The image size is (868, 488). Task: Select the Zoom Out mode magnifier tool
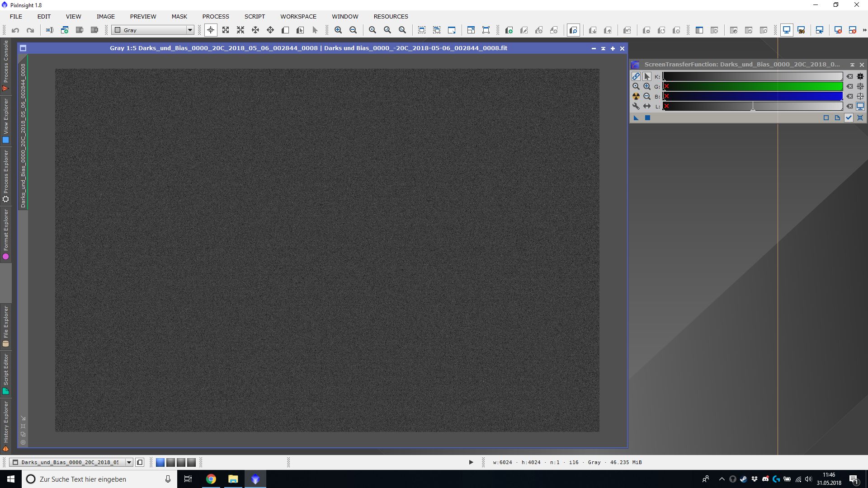241,30
